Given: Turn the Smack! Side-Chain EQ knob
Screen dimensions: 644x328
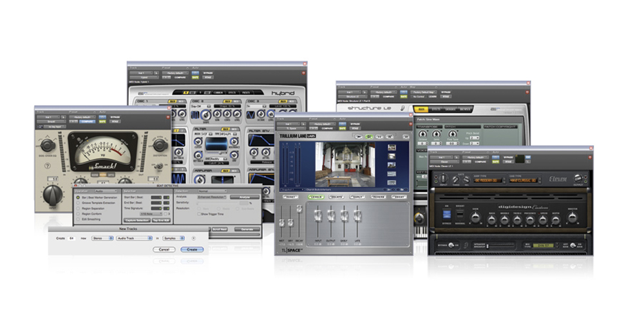Looking at the screenshot, I should [47, 145].
